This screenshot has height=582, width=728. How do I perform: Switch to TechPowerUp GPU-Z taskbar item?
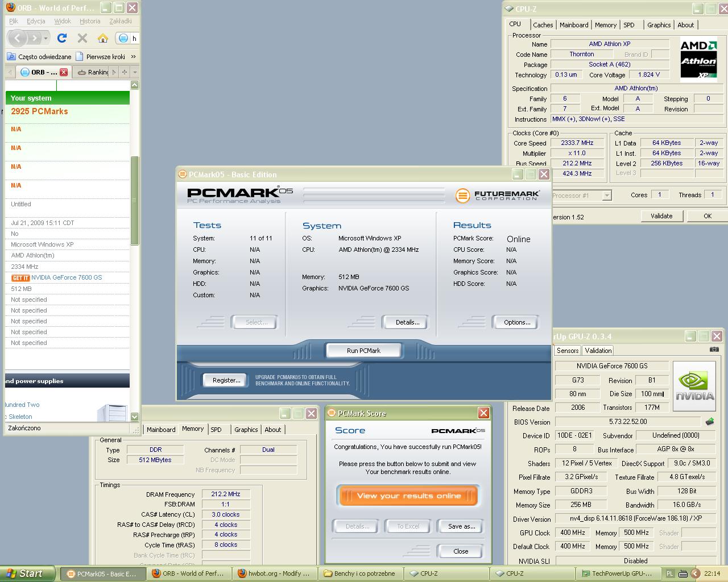coord(618,574)
